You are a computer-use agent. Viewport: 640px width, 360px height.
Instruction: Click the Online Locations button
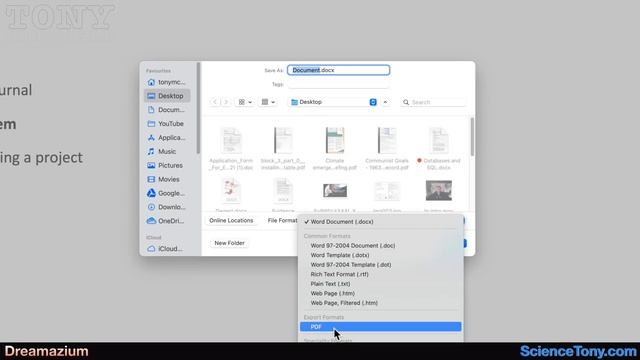pos(231,220)
